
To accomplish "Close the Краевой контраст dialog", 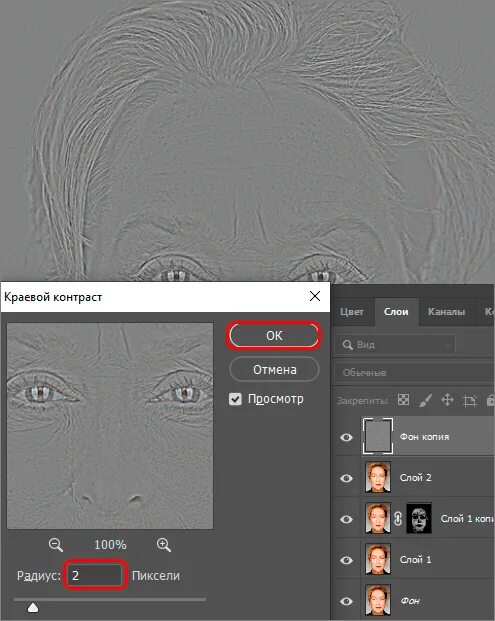I will 315,296.
